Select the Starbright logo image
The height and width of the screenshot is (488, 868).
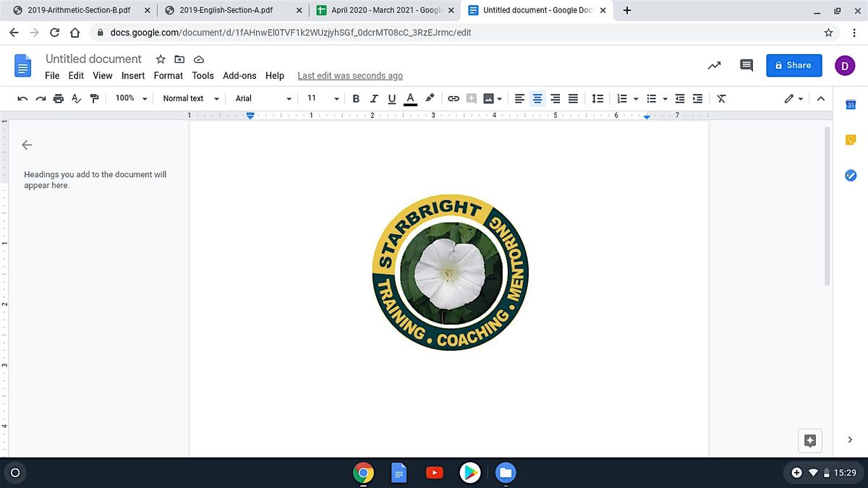pos(450,273)
